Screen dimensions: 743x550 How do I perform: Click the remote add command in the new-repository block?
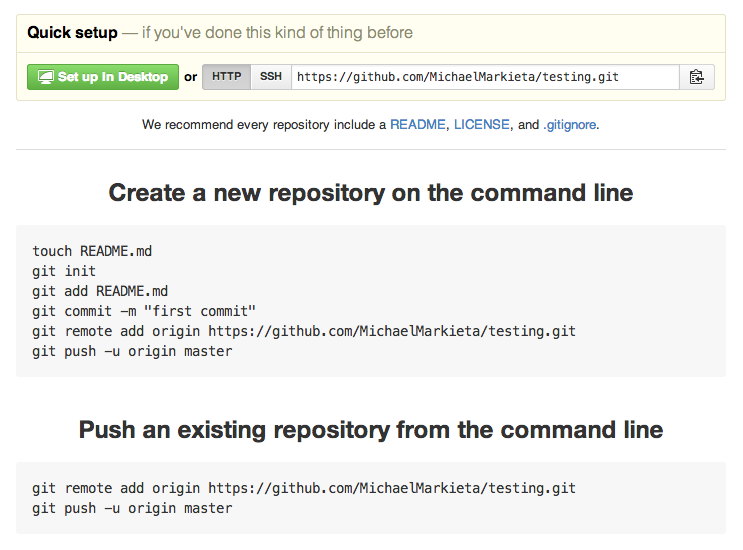coord(304,331)
